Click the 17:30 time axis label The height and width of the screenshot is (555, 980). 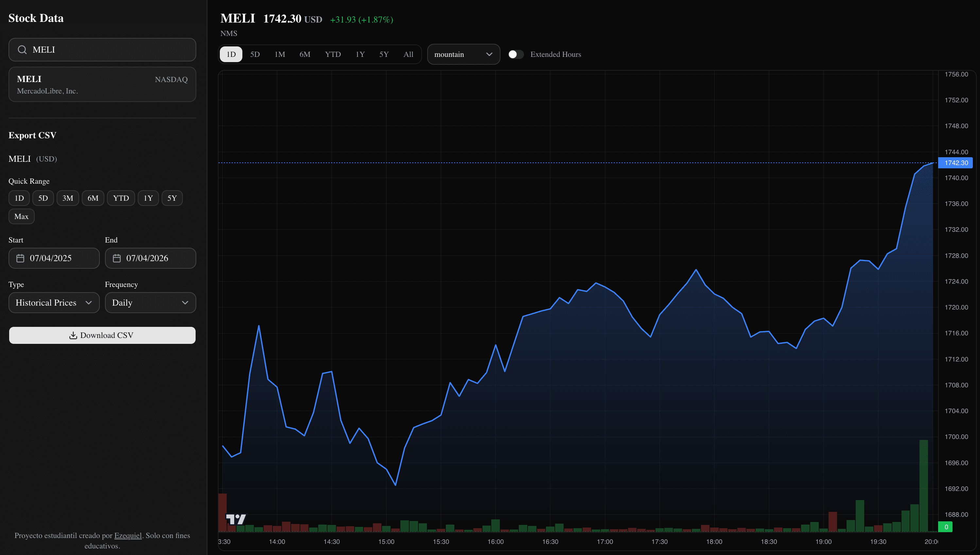point(659,542)
